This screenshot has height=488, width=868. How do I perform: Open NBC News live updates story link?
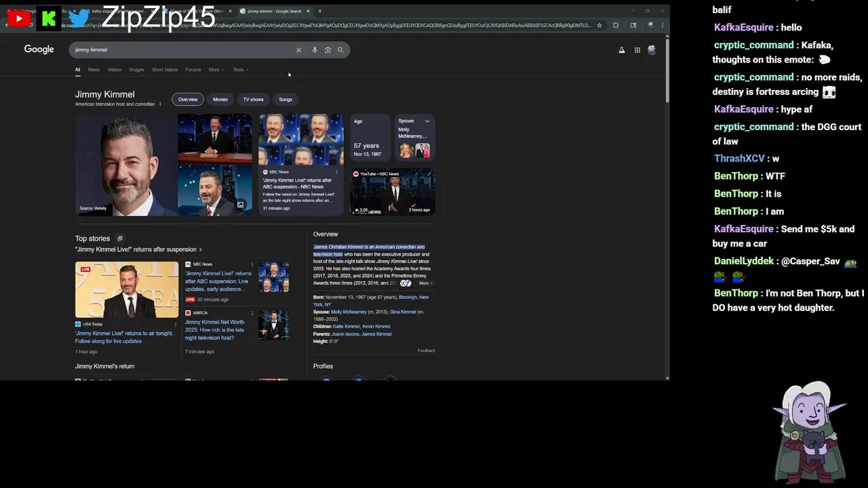(x=218, y=281)
